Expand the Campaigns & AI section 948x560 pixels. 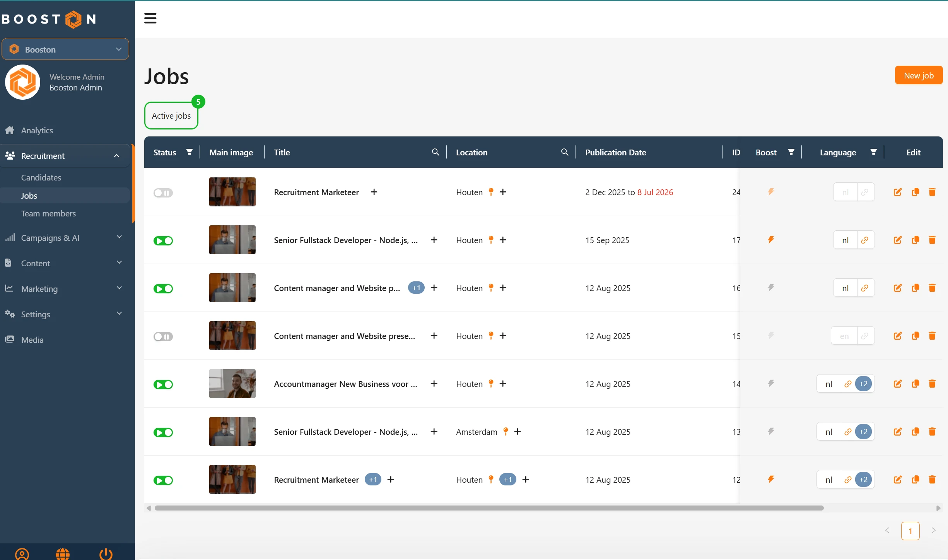tap(65, 238)
